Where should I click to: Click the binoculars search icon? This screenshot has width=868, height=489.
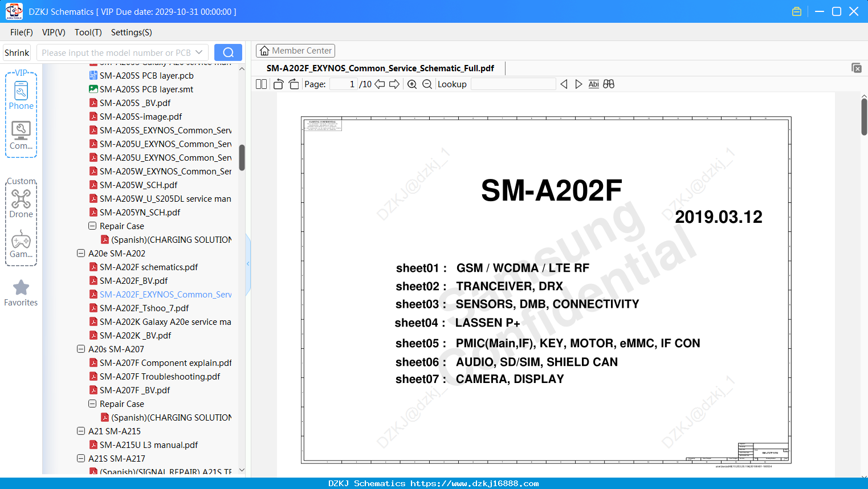click(x=609, y=84)
